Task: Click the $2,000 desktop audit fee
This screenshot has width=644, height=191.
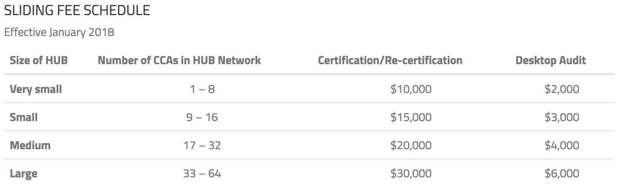Action: tap(562, 89)
